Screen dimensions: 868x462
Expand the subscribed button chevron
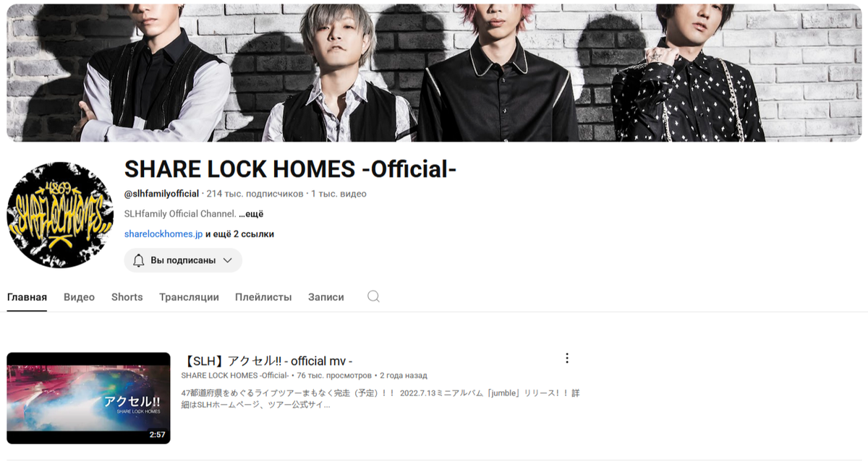pos(227,260)
